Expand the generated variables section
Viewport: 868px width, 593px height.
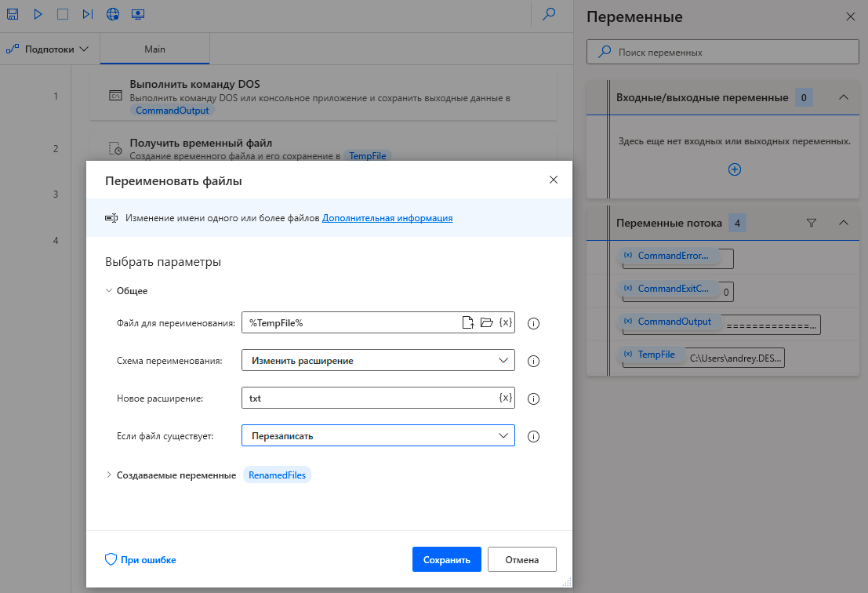[109, 475]
